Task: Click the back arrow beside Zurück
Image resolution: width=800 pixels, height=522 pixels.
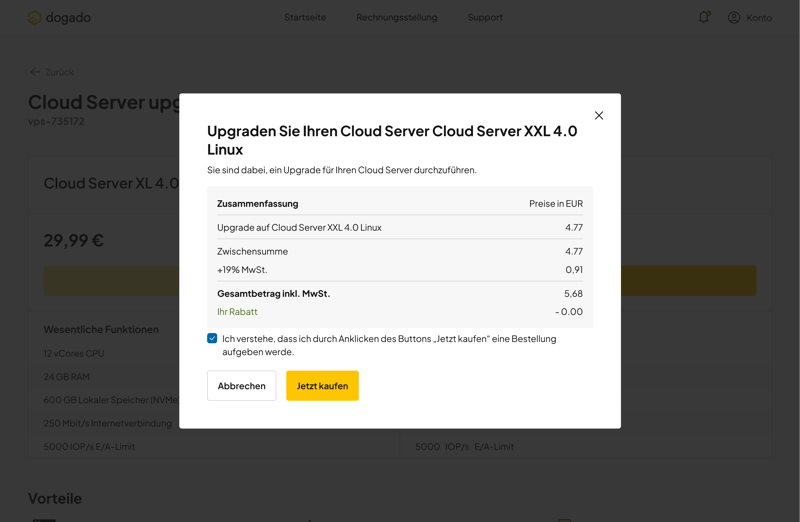Action: click(x=35, y=72)
